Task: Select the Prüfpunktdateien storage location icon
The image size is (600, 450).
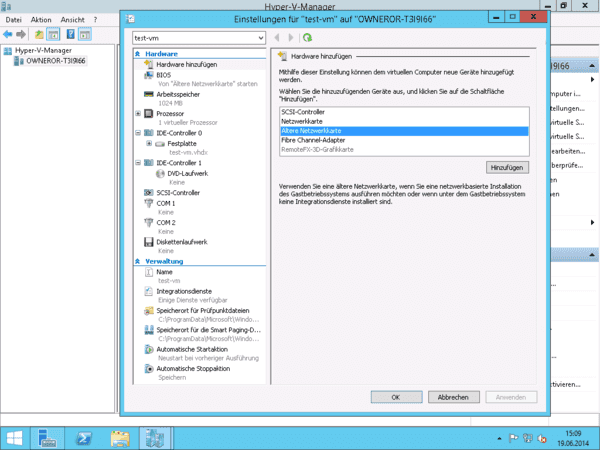Action: [148, 311]
